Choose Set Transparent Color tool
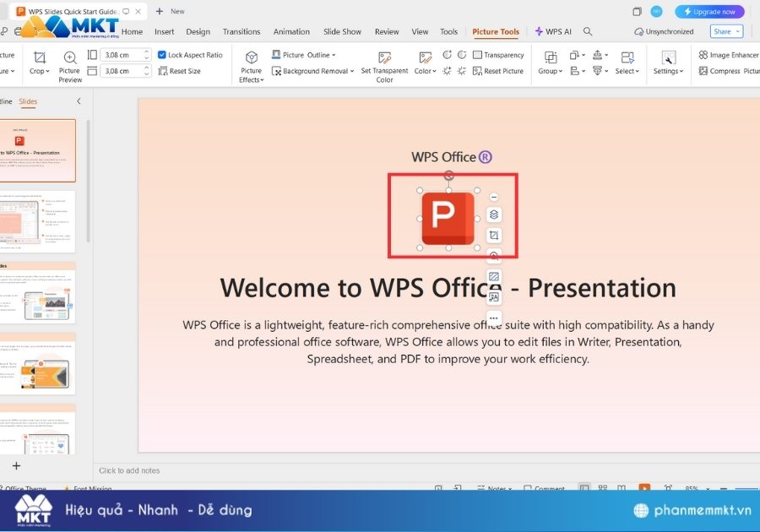 (384, 66)
